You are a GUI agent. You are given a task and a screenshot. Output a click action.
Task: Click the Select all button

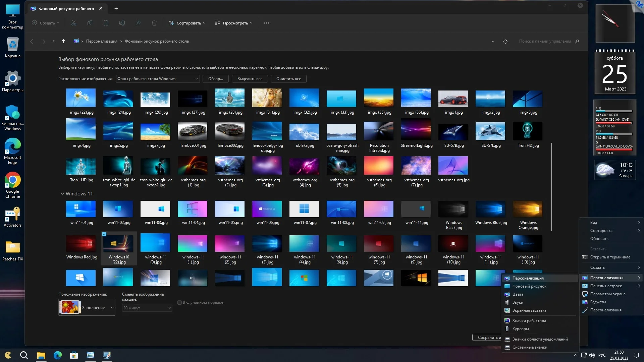(250, 79)
